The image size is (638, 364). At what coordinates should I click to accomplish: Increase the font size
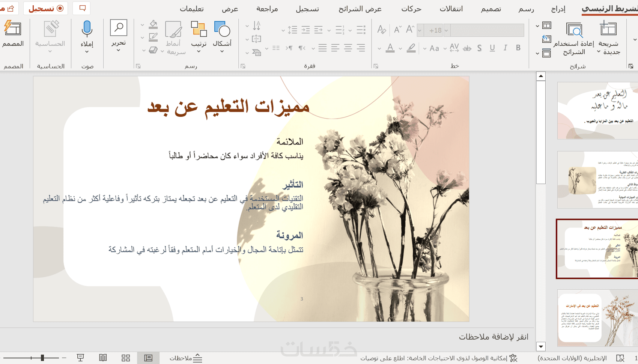410,30
